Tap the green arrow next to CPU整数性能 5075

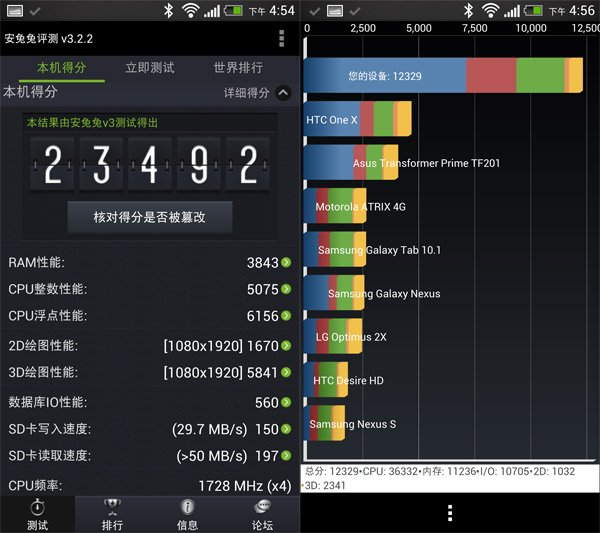click(286, 289)
